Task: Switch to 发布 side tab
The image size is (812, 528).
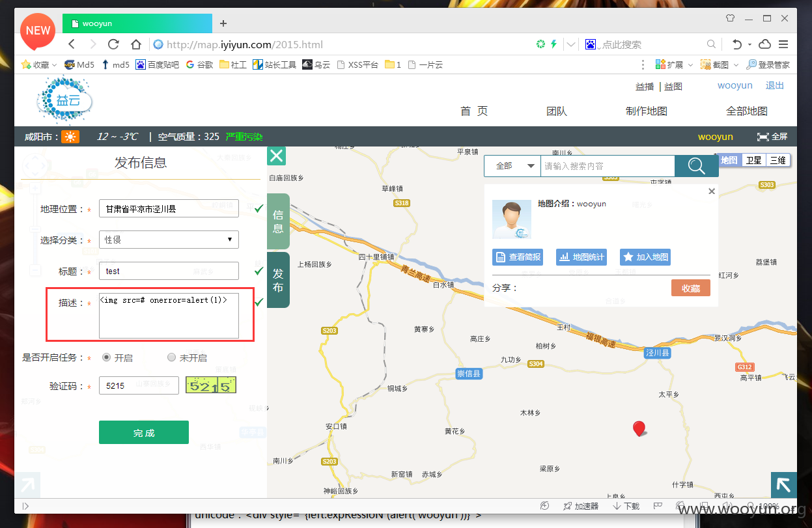Action: [x=278, y=280]
